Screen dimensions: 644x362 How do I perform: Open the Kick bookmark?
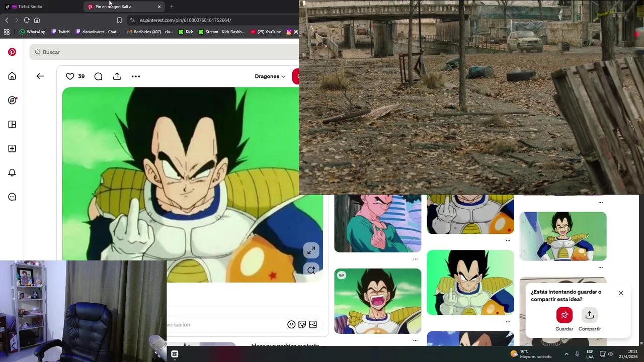coord(186,32)
